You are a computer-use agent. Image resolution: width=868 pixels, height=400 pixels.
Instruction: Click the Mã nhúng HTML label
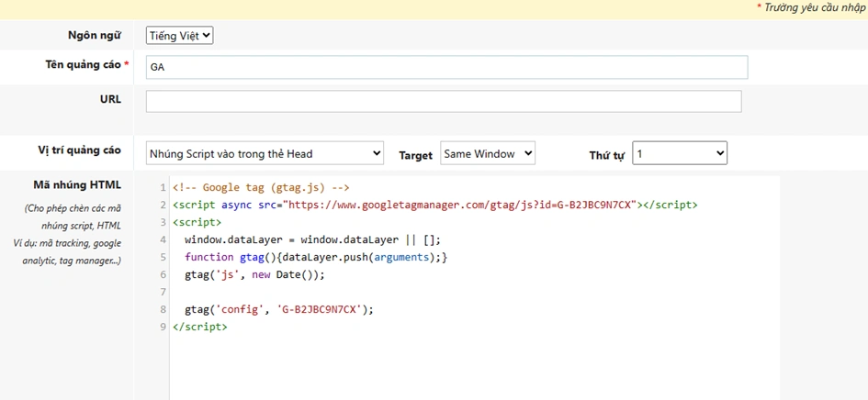coord(77,184)
